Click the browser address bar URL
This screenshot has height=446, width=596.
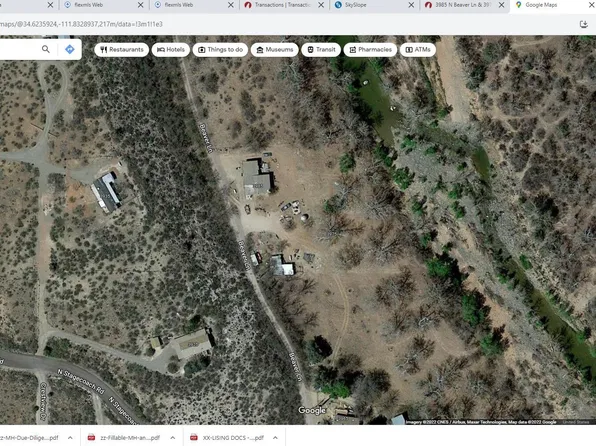pos(81,24)
